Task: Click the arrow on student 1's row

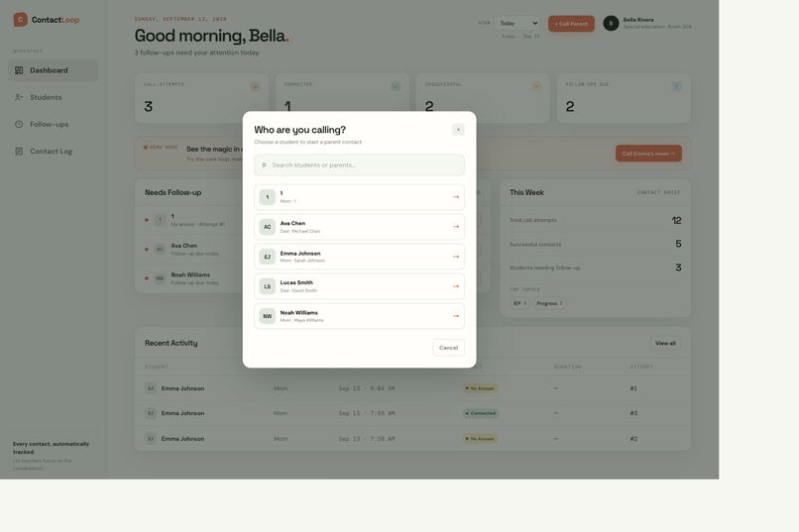Action: click(456, 197)
